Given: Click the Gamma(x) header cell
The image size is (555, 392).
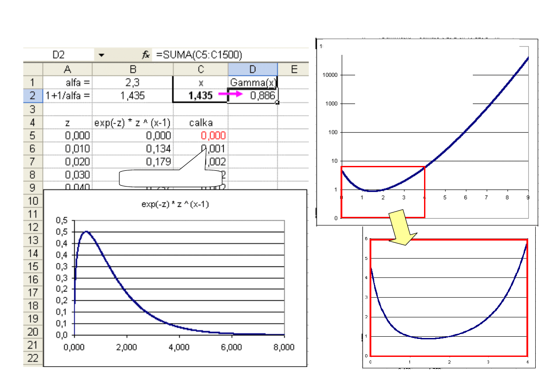Looking at the screenshot, I should coord(253,82).
